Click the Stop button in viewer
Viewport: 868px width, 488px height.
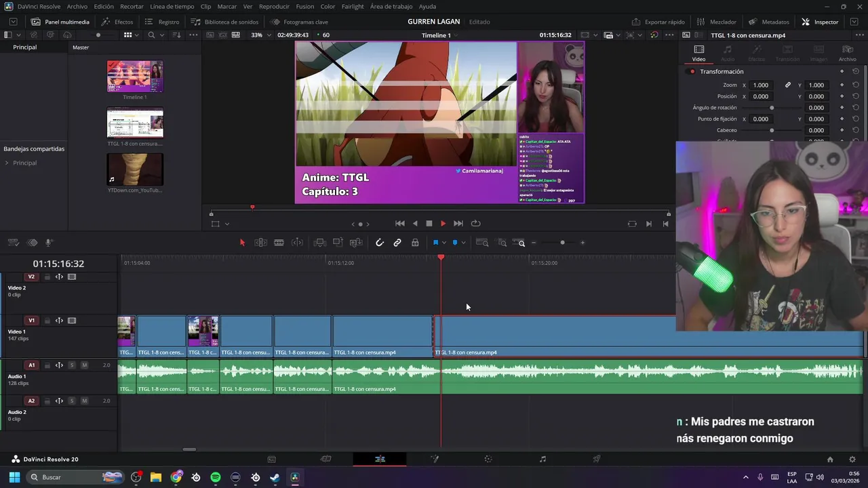coord(429,224)
